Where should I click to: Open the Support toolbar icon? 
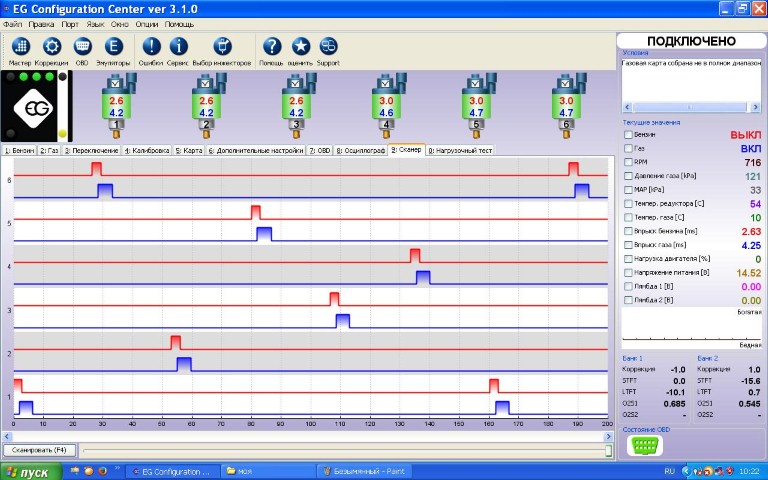point(328,47)
